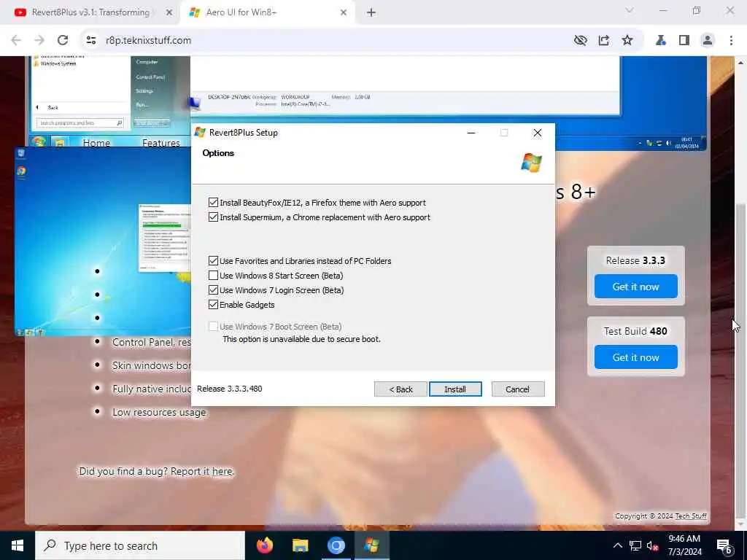Open the Home menu on the webpage
Screen dimensions: 747x560
[x=96, y=143]
